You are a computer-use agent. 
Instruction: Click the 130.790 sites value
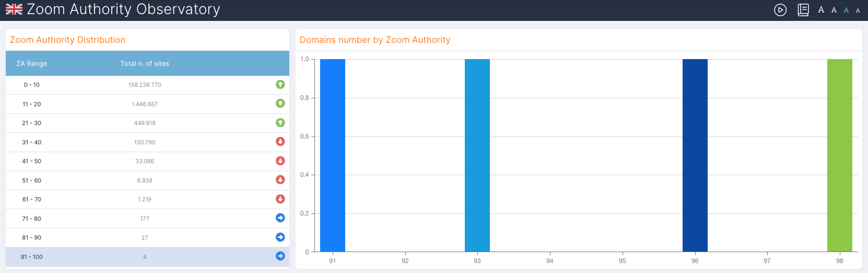(x=145, y=142)
